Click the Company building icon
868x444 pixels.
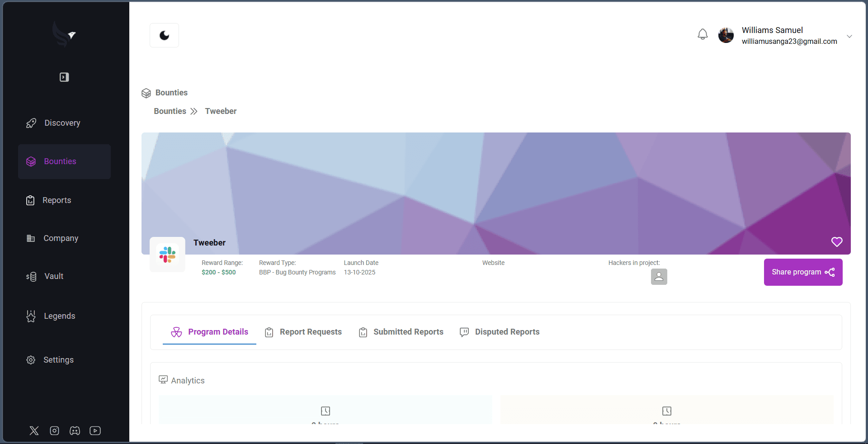pos(31,238)
